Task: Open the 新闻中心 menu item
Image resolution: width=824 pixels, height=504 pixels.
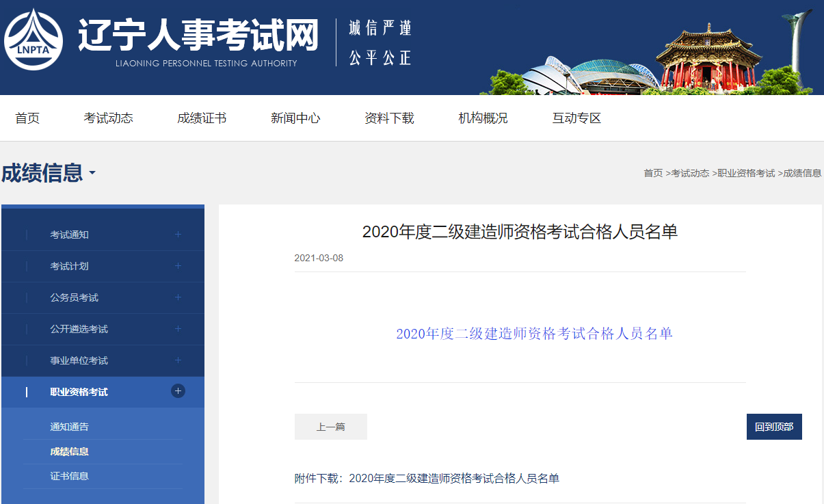Action: [295, 118]
